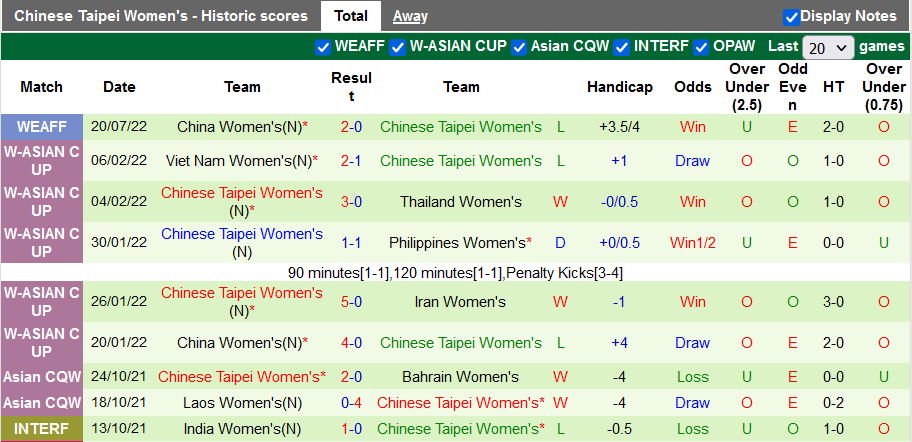Switch to the Away tab
The height and width of the screenshot is (442, 912).
click(410, 16)
